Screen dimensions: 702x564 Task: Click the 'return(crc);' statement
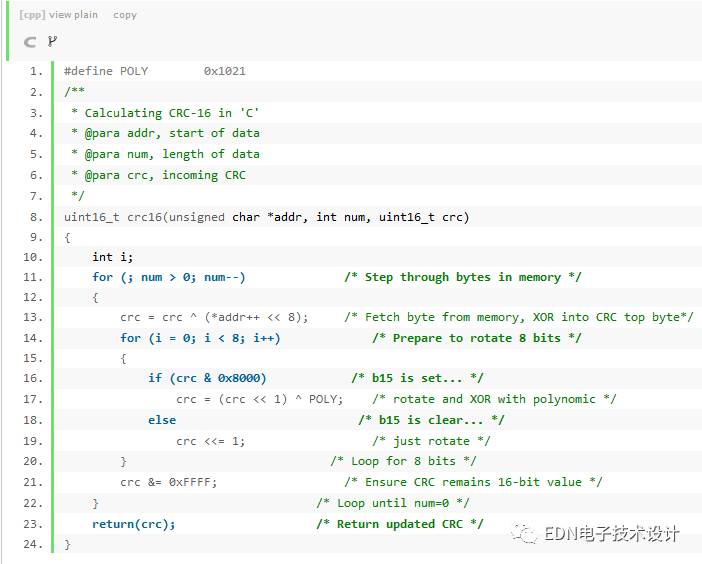click(x=133, y=523)
